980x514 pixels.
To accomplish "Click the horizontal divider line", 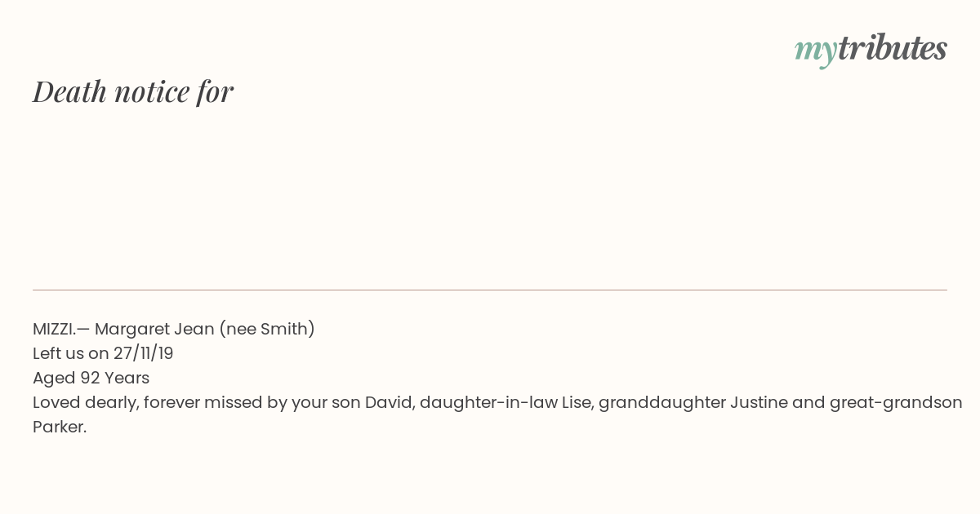I will point(490,290).
